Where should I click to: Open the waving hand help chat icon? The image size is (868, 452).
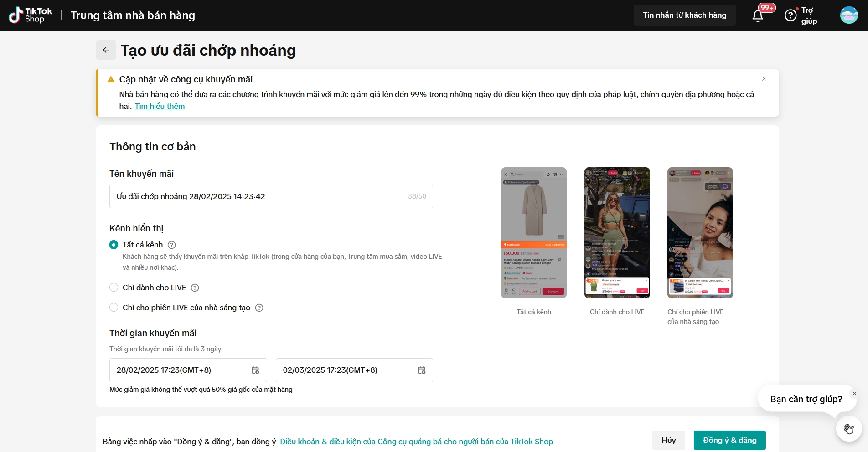pyautogui.click(x=848, y=429)
